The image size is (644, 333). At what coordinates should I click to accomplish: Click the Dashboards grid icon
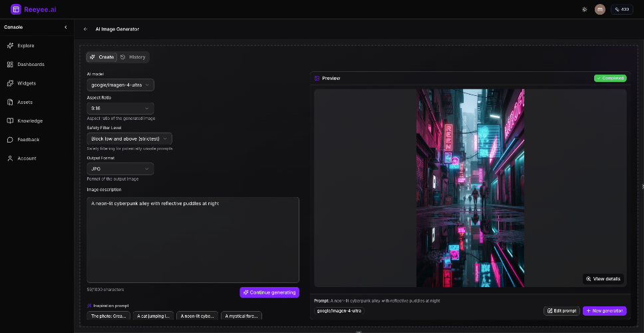coord(10,65)
